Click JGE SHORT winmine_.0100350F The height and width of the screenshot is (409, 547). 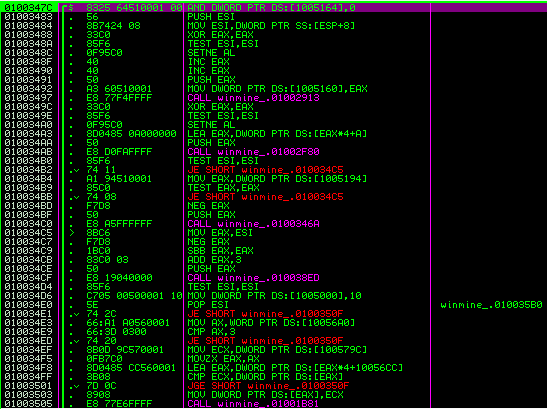[x=268, y=386]
